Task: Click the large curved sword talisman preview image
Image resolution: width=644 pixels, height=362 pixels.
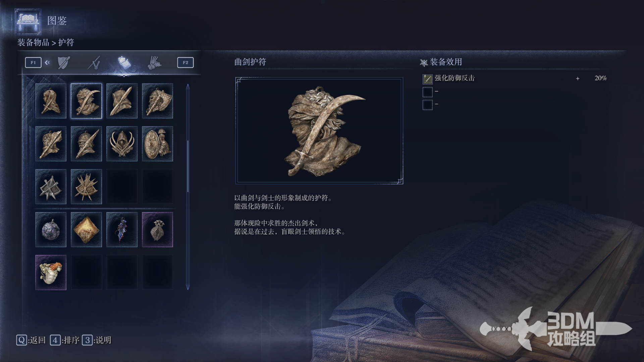Action: [319, 131]
